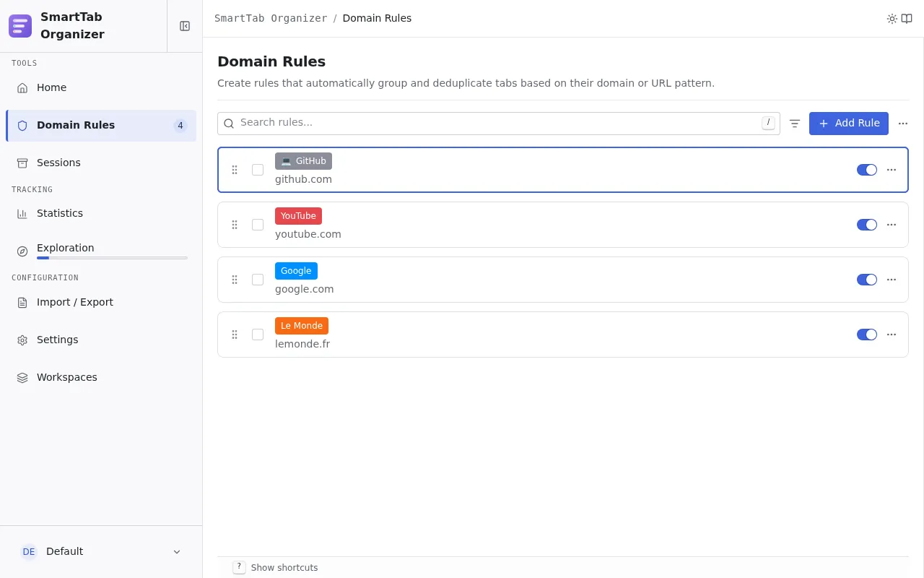
Task: Disable the GitHub rule toggle
Action: point(867,170)
